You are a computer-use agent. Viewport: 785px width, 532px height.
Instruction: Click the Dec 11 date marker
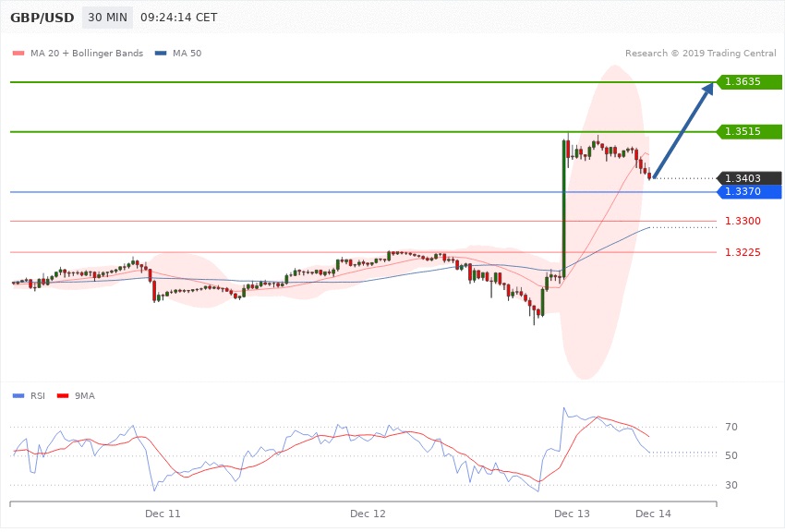(x=163, y=513)
